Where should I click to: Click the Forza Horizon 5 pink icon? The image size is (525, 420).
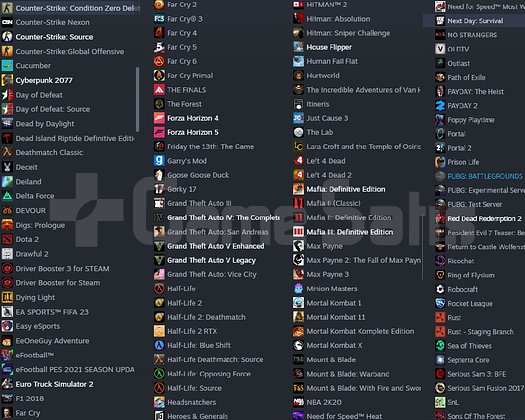click(159, 132)
